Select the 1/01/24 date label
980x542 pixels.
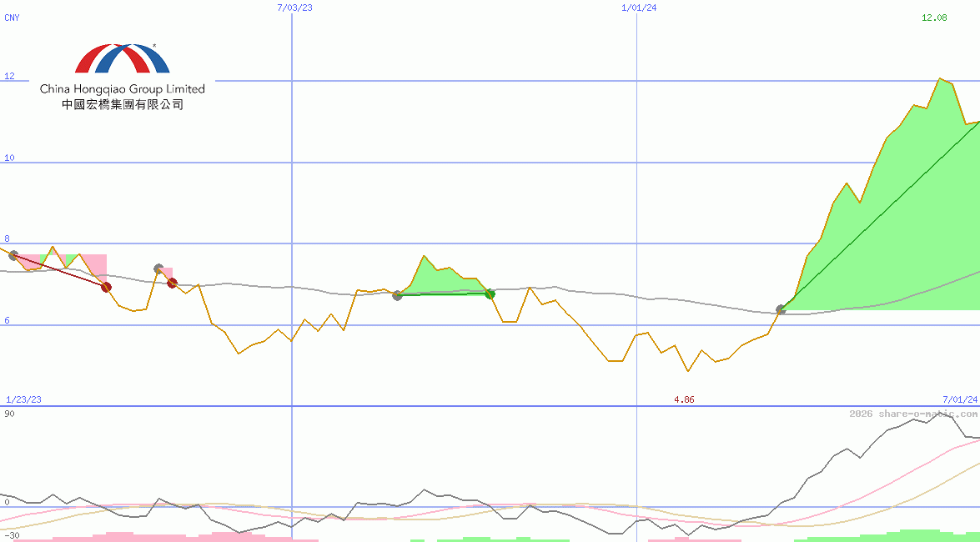[x=639, y=8]
